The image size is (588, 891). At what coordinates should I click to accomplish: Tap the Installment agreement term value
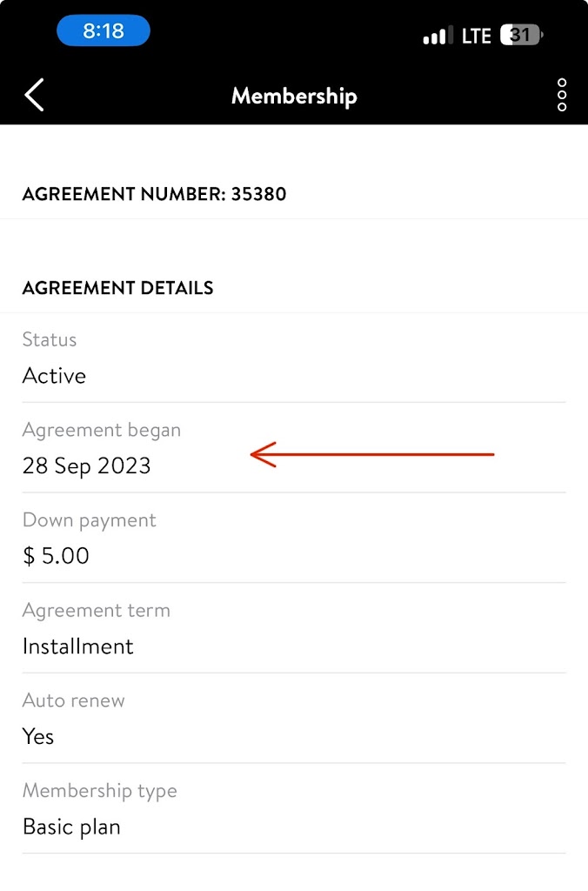point(77,646)
